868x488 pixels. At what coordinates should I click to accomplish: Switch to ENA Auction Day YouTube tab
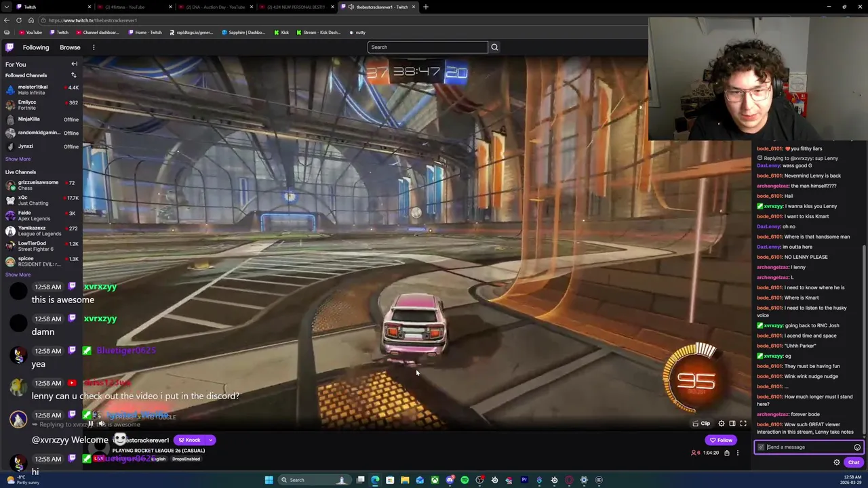coord(214,7)
